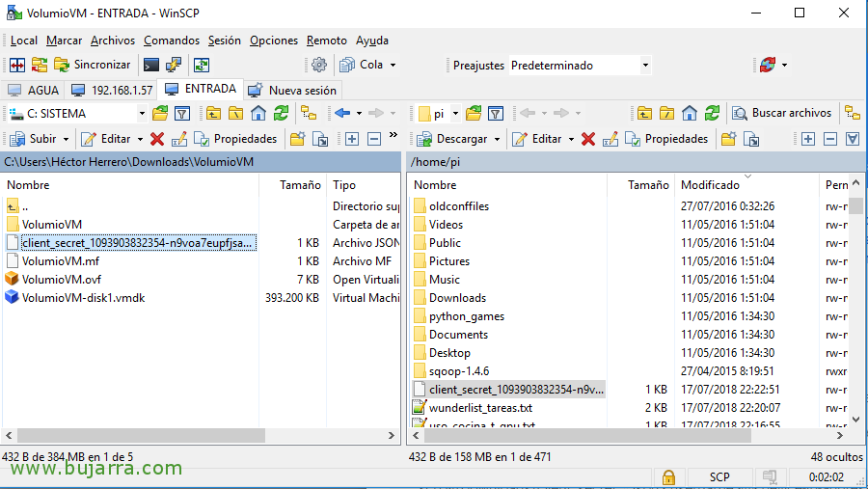The height and width of the screenshot is (489, 868).
Task: Click the local open directory folder icon
Action: pyautogui.click(x=160, y=114)
